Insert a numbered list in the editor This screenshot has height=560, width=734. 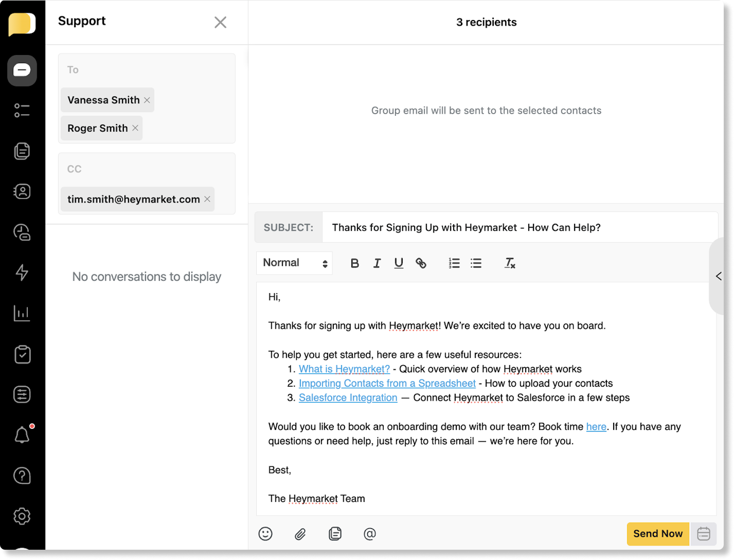point(454,263)
